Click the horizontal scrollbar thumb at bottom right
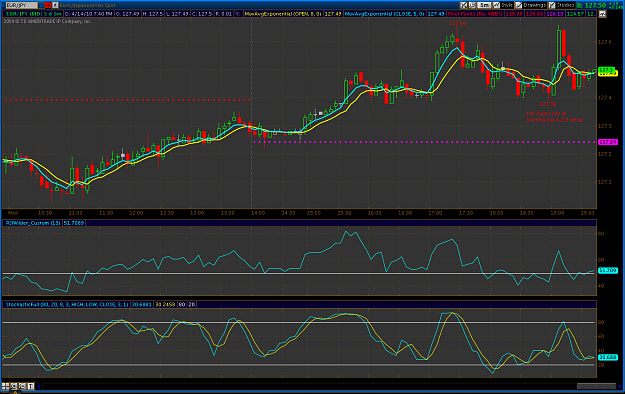This screenshot has height=394, width=625. click(596, 386)
